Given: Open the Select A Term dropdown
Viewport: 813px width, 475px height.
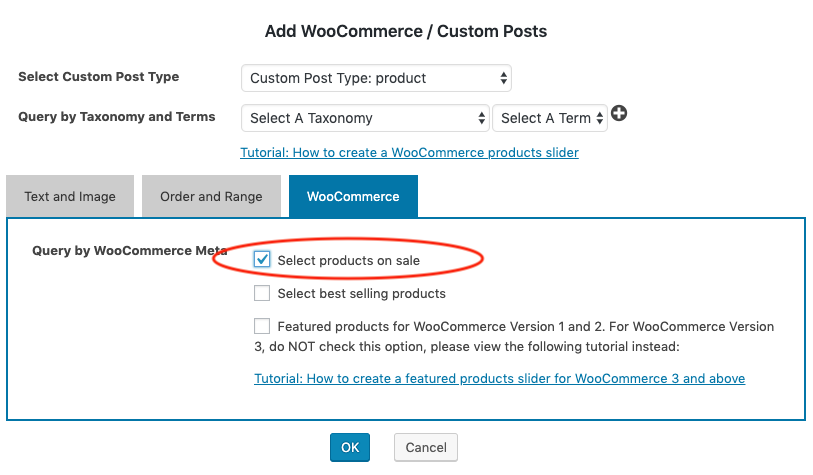Looking at the screenshot, I should (550, 118).
